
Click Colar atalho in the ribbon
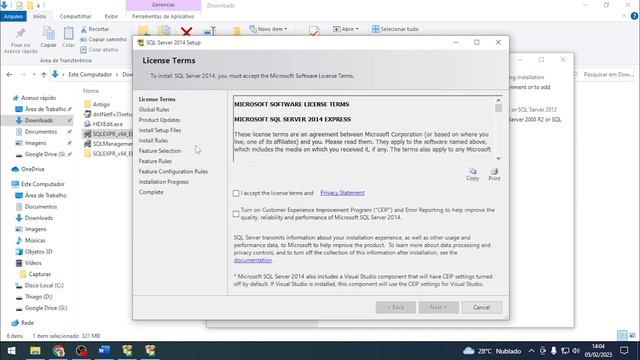coord(99,49)
